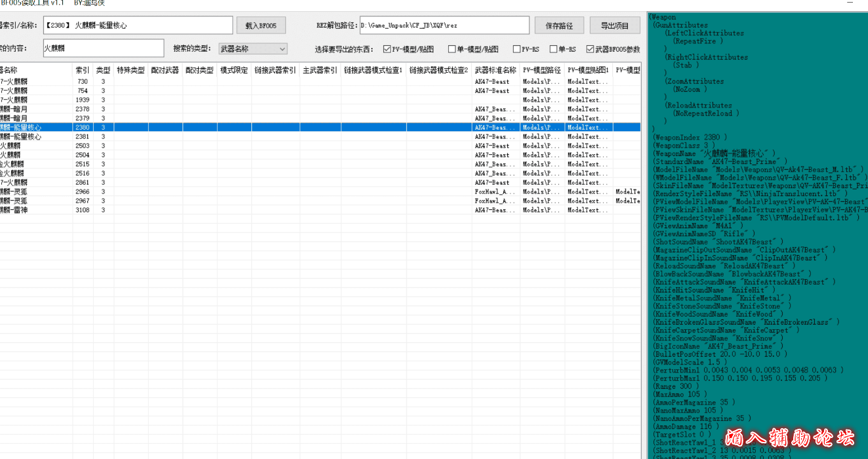Click the PV-模型路径 column header
868x459 pixels.
542,70
